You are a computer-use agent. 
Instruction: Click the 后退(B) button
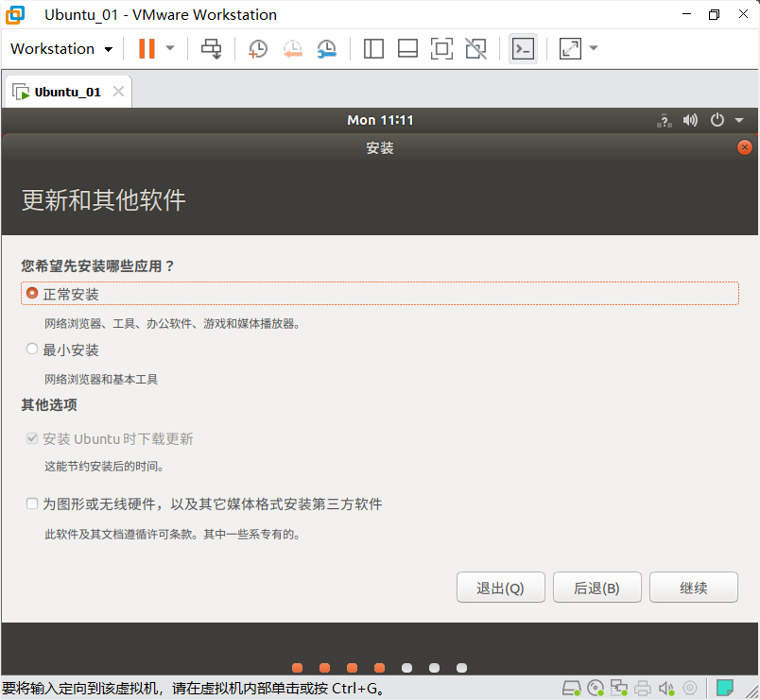click(x=597, y=588)
